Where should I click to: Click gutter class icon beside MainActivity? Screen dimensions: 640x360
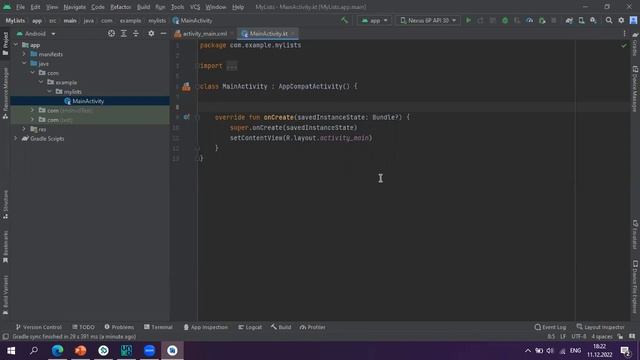[186, 87]
